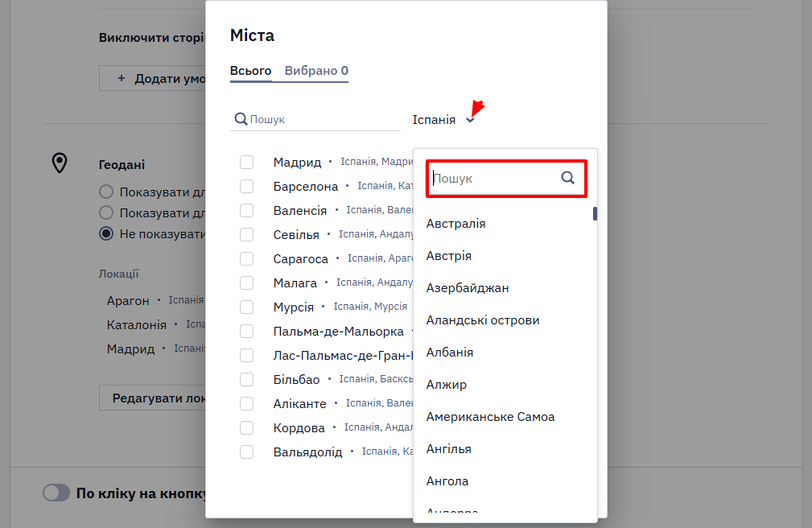
Task: Select the Не показувати radio button
Action: coord(106,233)
